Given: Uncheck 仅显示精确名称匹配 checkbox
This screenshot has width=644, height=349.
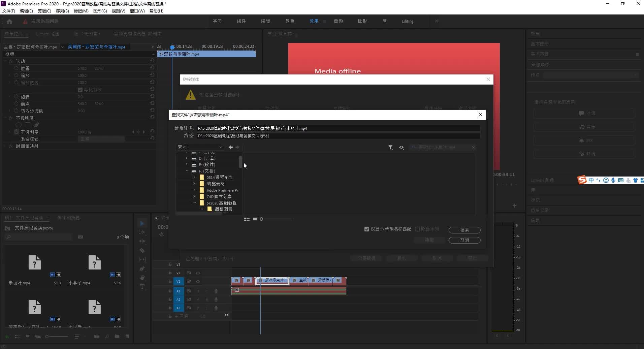Looking at the screenshot, I should pos(367,229).
